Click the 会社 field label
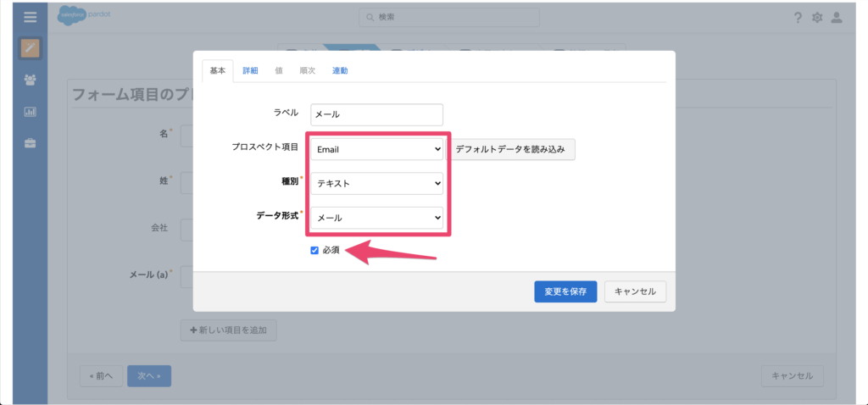Screen dimensions: 868x405 tap(159, 227)
